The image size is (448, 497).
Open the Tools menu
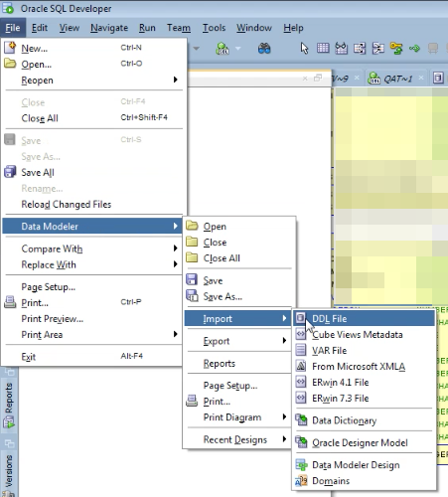[214, 28]
